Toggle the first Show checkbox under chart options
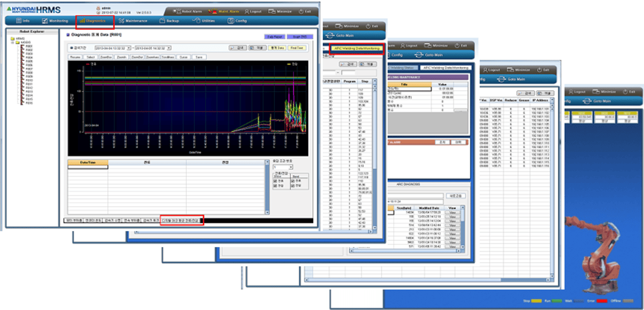644x310 pixels. tap(275, 181)
